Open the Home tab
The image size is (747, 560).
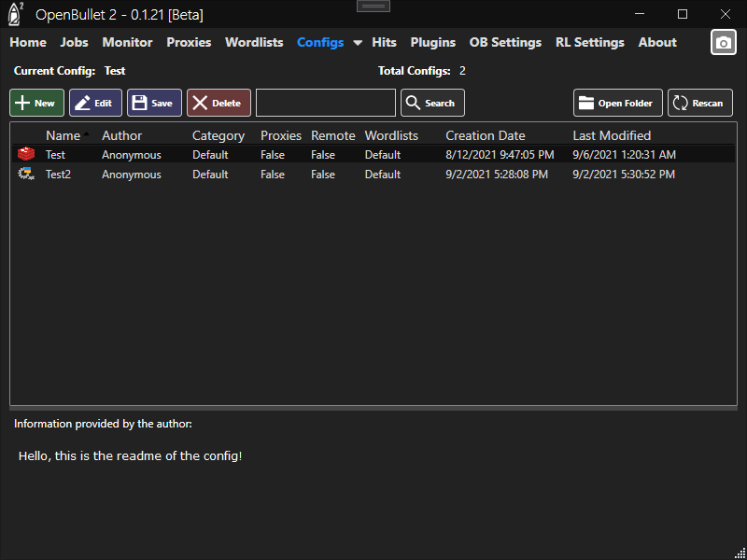click(x=28, y=42)
